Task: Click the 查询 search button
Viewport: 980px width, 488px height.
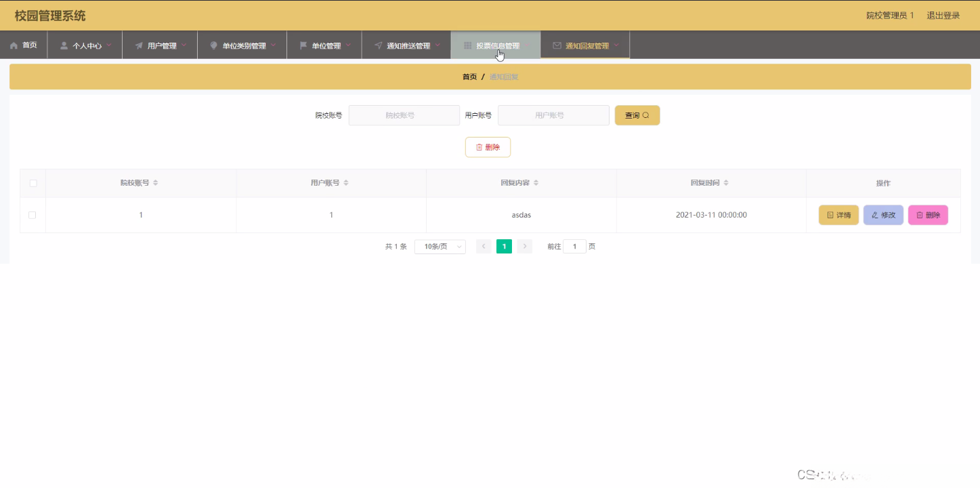Action: tap(637, 115)
